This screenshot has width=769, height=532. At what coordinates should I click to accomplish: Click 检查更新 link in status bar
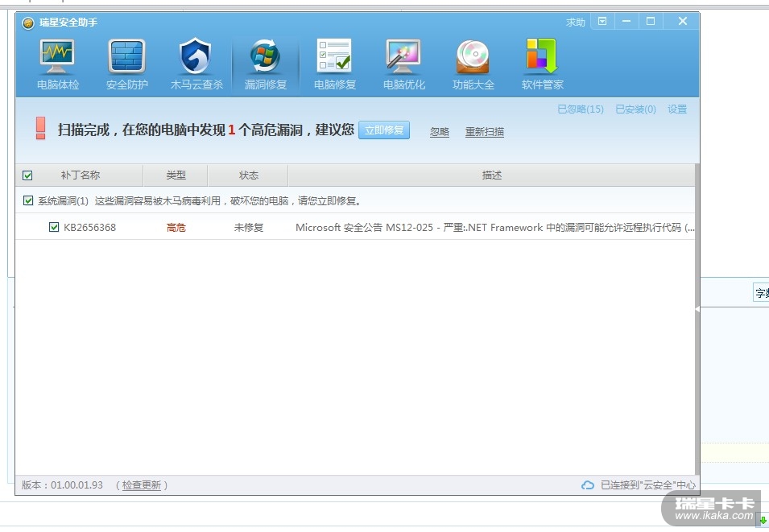pos(142,485)
